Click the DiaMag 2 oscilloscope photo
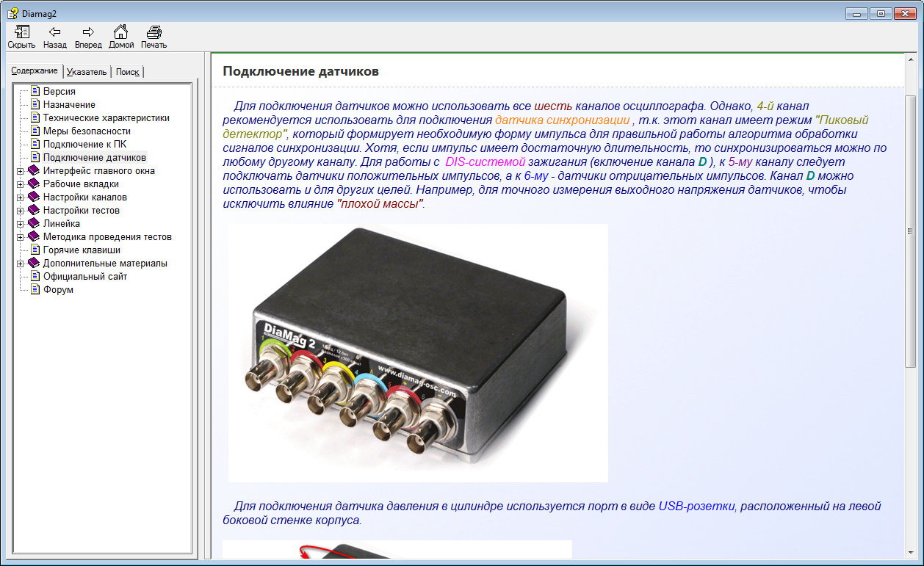Image resolution: width=924 pixels, height=566 pixels. pos(418,353)
